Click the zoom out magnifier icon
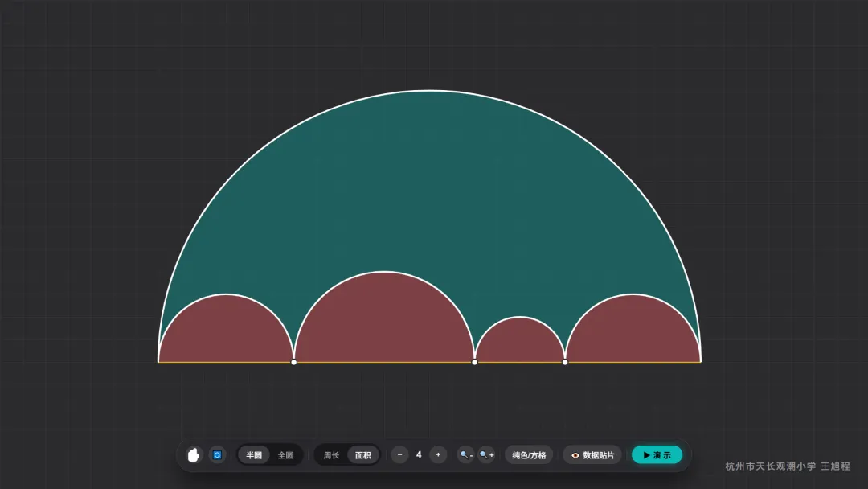The height and width of the screenshot is (489, 868). [x=466, y=454]
